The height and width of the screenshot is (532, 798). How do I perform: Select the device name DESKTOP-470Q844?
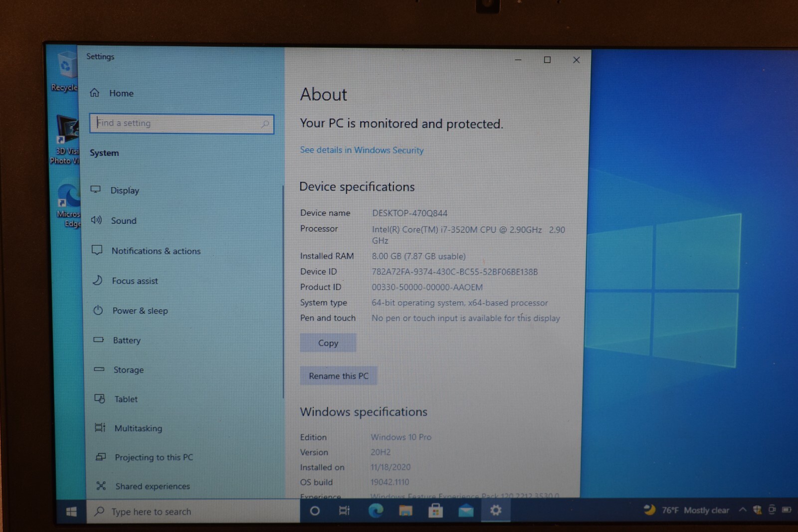pyautogui.click(x=409, y=213)
